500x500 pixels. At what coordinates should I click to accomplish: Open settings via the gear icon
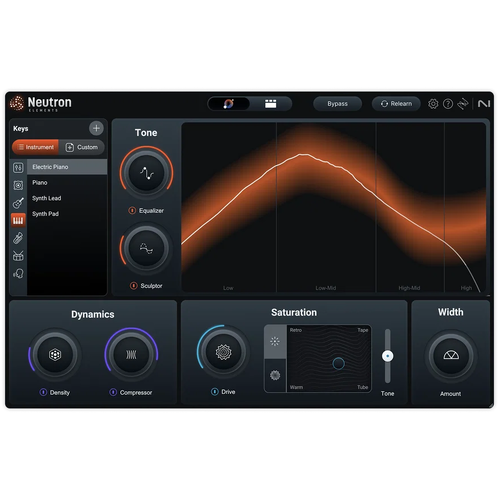click(433, 104)
